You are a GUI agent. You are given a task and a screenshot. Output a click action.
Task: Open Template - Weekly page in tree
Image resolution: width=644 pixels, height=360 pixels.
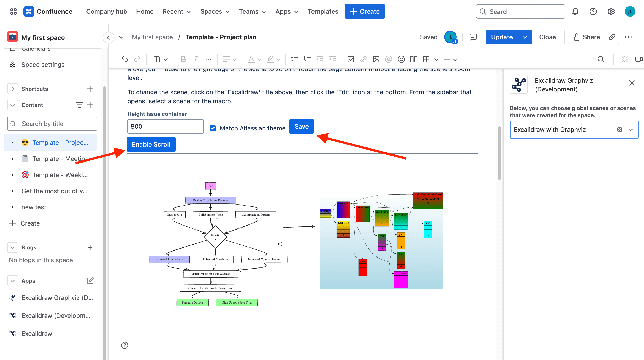[x=50, y=175]
